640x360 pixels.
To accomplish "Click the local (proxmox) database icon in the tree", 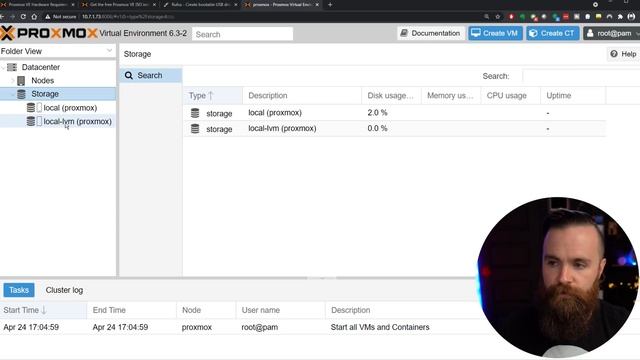I will click(x=31, y=108).
